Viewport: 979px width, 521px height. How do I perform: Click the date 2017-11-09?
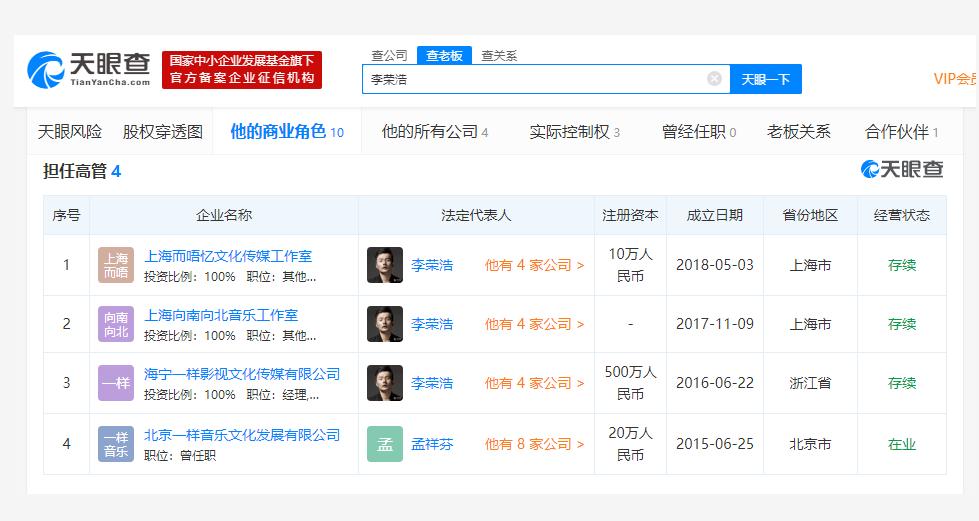pyautogui.click(x=715, y=324)
